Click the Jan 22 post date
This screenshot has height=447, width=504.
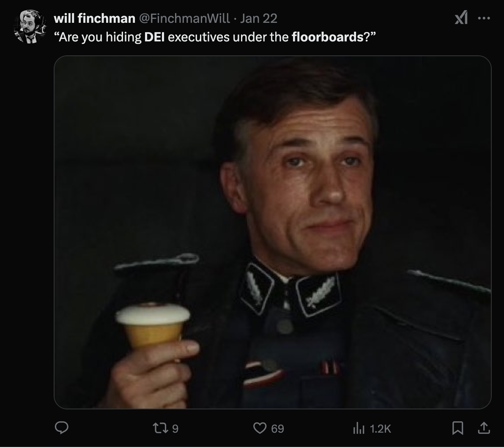click(258, 18)
